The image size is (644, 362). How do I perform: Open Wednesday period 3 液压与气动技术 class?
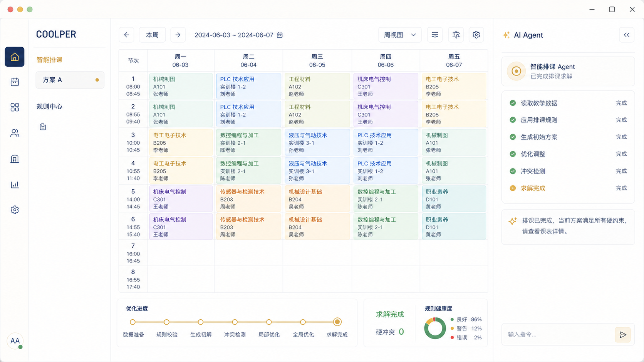click(317, 142)
